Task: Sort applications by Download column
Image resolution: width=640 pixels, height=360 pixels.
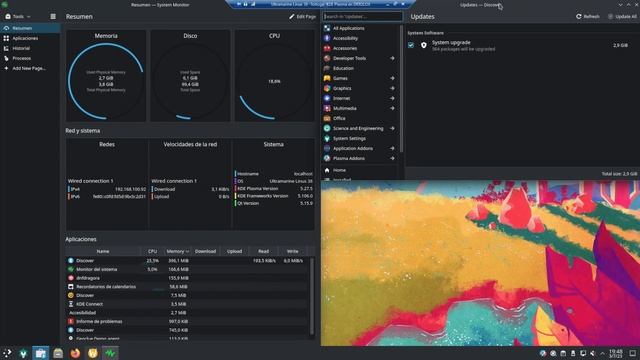Action: pos(205,251)
